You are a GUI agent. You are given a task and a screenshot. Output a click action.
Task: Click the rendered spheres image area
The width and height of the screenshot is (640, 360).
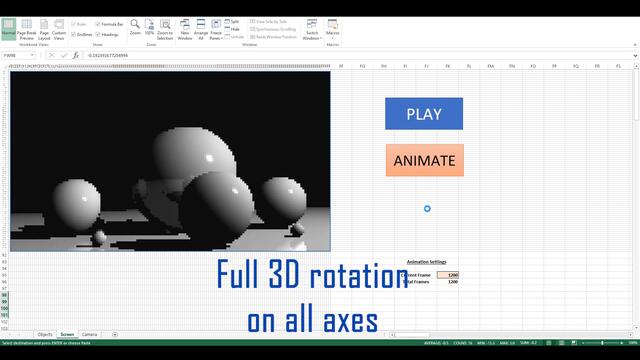click(170, 161)
